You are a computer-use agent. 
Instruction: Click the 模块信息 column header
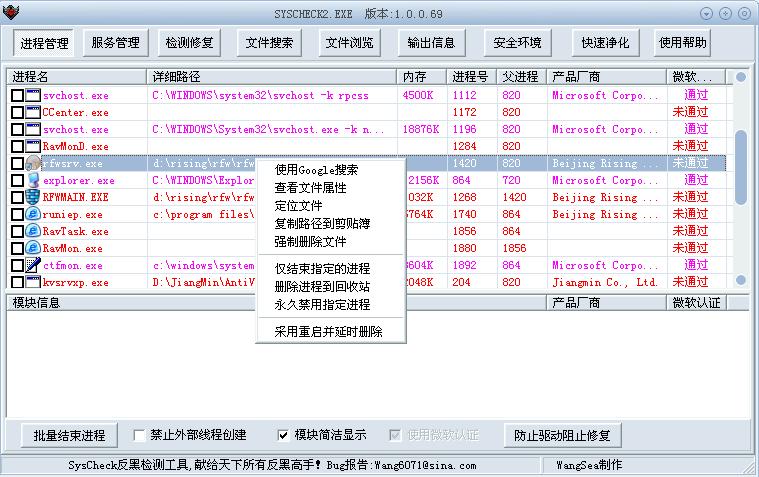coord(276,303)
